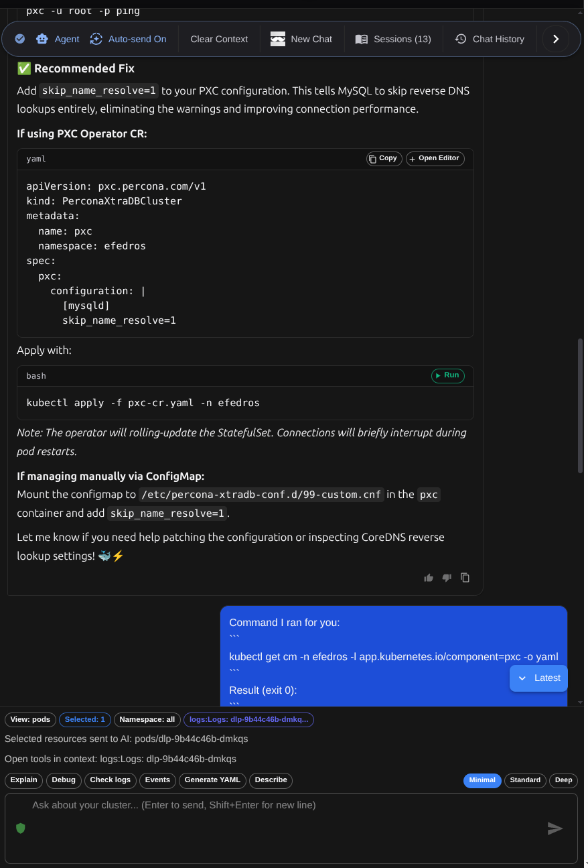Start a New Chat
The height and width of the screenshot is (868, 588).
[x=301, y=39]
